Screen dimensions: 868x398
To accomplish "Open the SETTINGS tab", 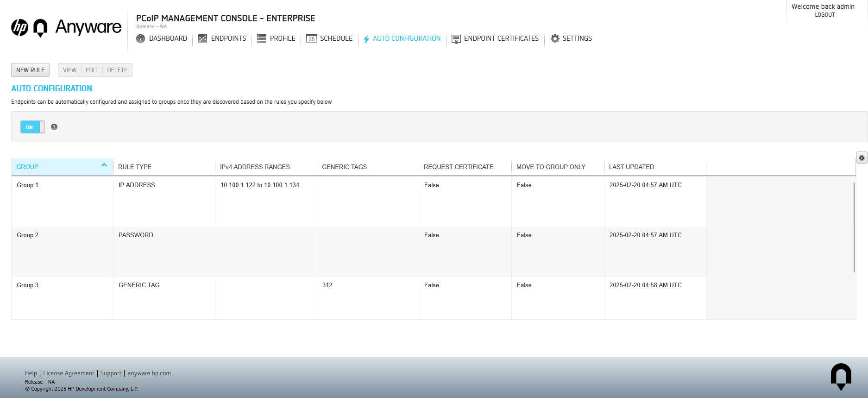I will point(571,38).
